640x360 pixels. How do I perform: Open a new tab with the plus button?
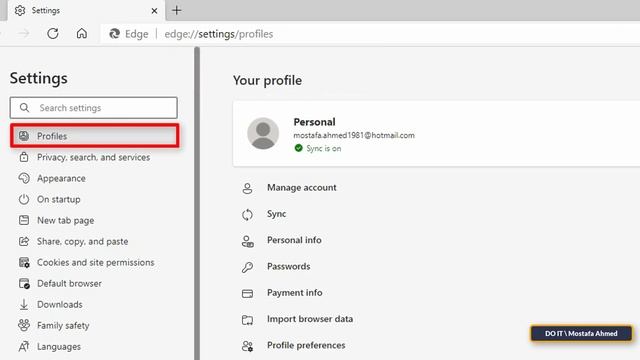pos(176,11)
